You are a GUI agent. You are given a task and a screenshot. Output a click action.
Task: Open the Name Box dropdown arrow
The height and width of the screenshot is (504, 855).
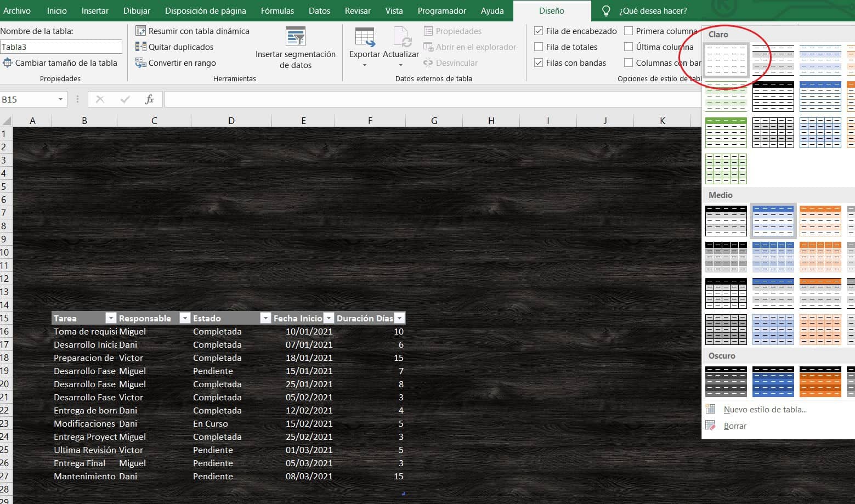point(60,99)
